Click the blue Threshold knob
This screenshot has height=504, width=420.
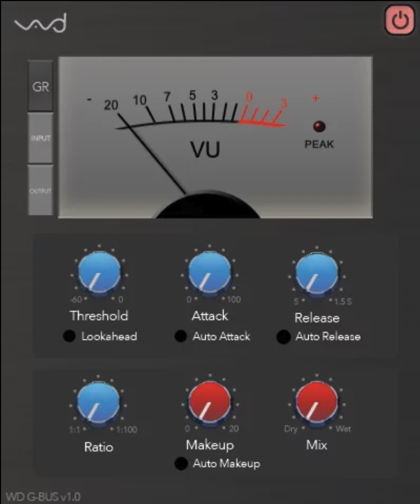click(x=99, y=274)
